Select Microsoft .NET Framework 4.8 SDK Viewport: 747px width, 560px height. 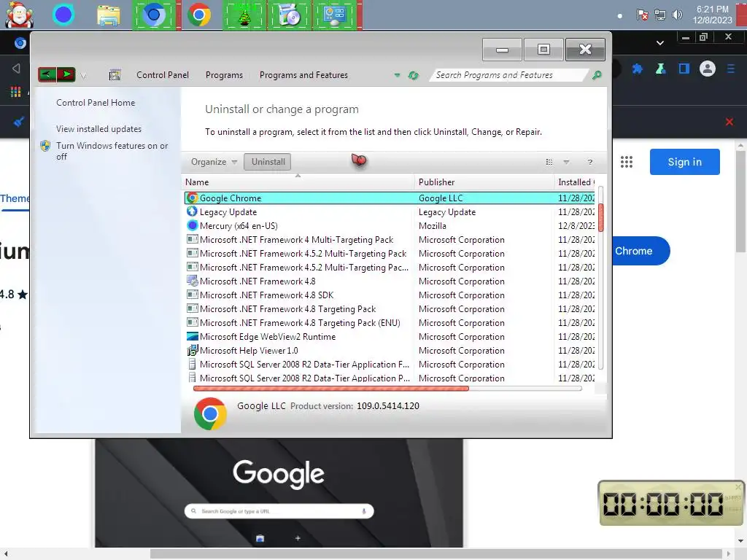(390, 295)
